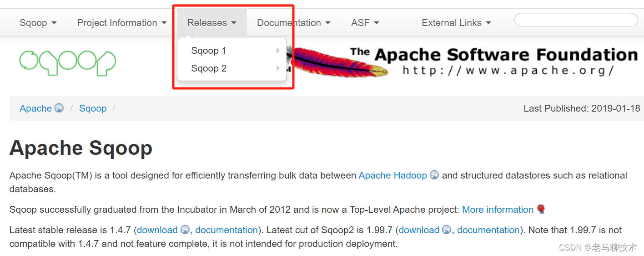This screenshot has height=256, width=644.
Task: Focus the search input field
Action: 576,20
